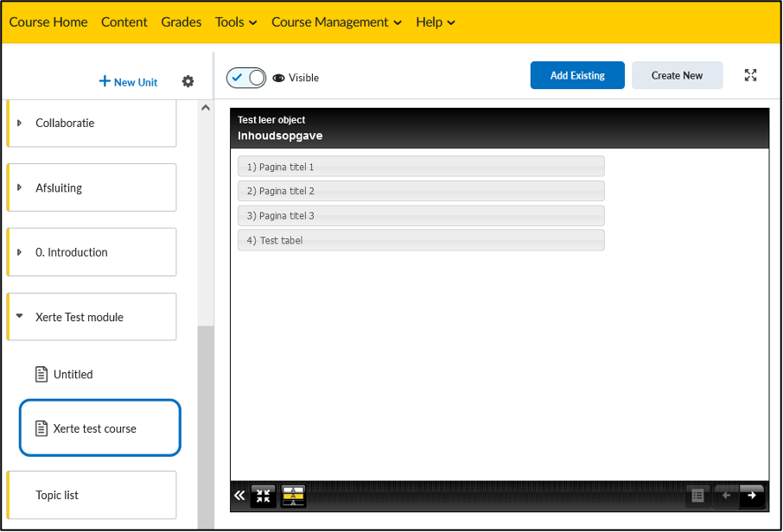
Task: Click the Create New button
Action: click(x=677, y=75)
